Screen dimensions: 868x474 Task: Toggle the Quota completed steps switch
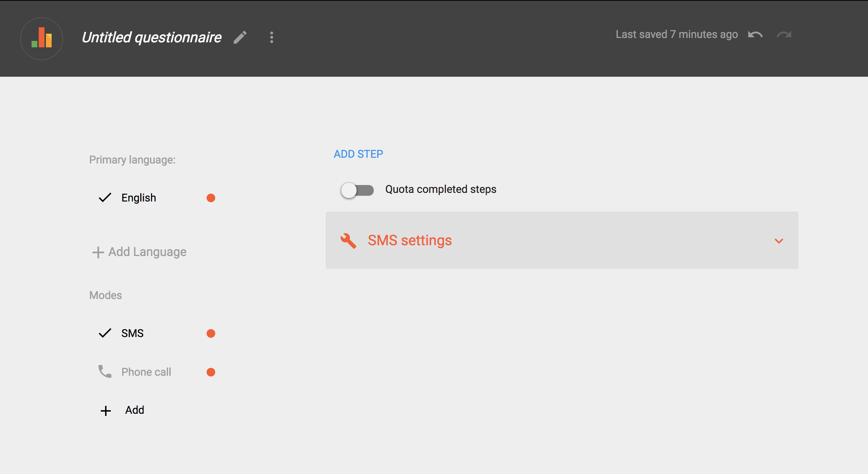click(x=357, y=190)
